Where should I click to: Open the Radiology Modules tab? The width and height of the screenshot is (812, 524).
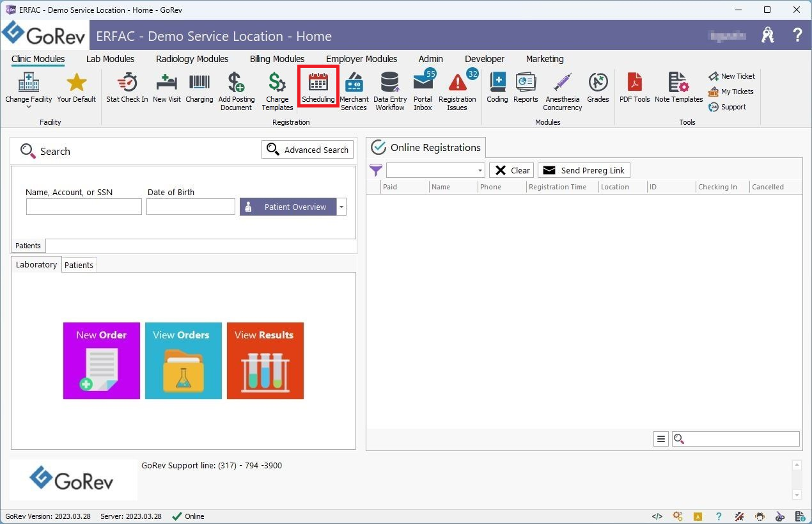tap(192, 59)
